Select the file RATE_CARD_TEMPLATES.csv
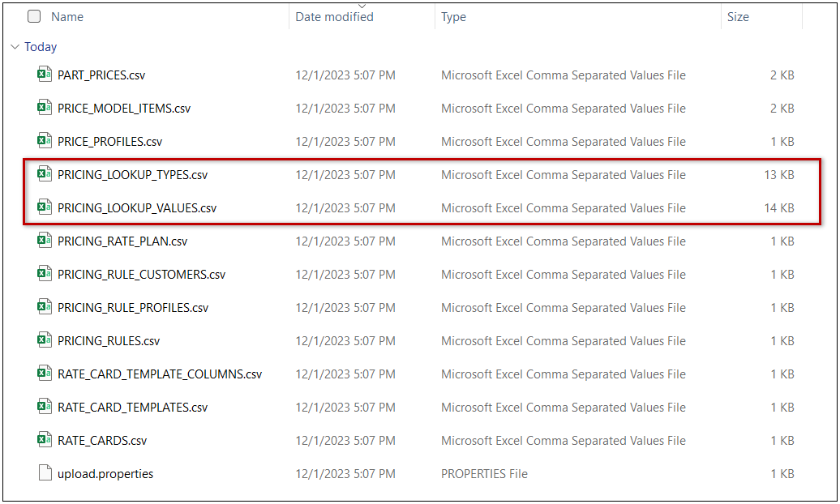Image resolution: width=840 pixels, height=504 pixels. (132, 408)
